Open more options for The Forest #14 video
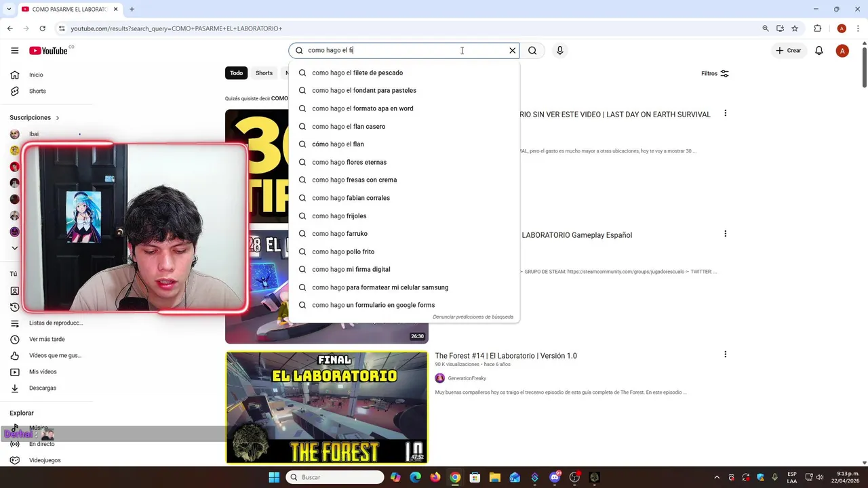 click(x=725, y=354)
